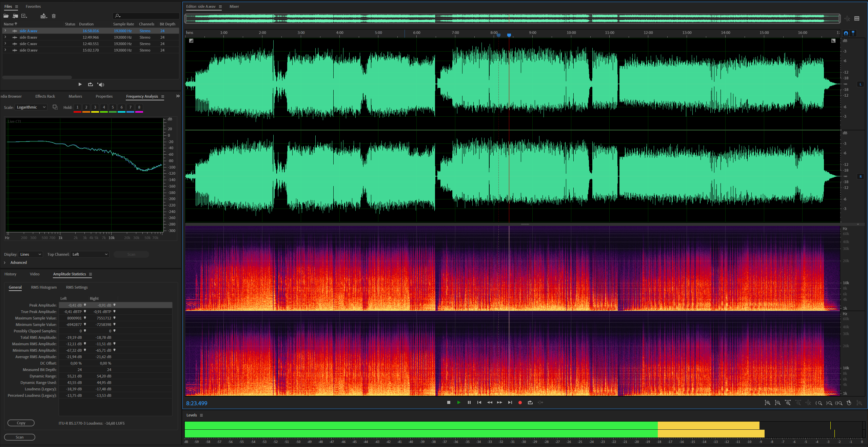Toggle the blue playhead marker button beside Snapping
Viewport: 868px width, 447px height.
pyautogui.click(x=853, y=33)
